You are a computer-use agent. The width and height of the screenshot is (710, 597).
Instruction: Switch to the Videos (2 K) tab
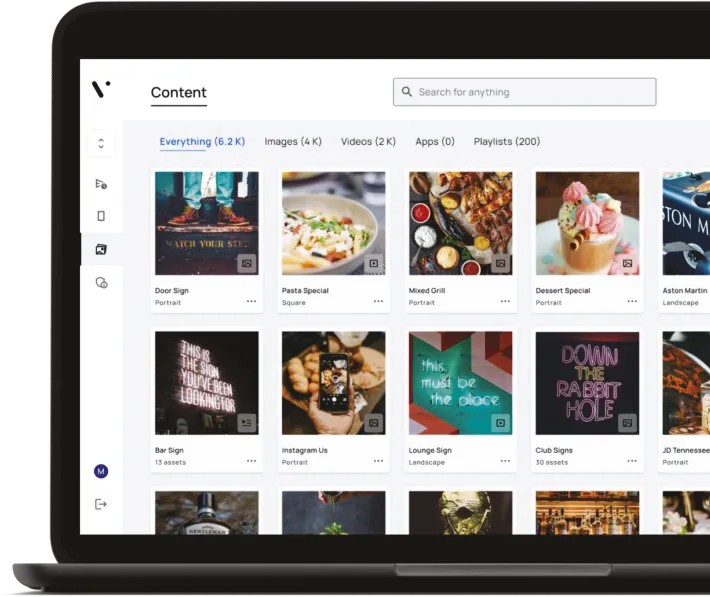pyautogui.click(x=368, y=142)
